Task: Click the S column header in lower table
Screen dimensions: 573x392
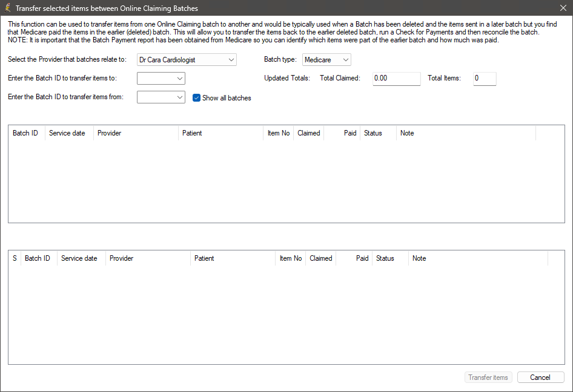Action: point(15,258)
